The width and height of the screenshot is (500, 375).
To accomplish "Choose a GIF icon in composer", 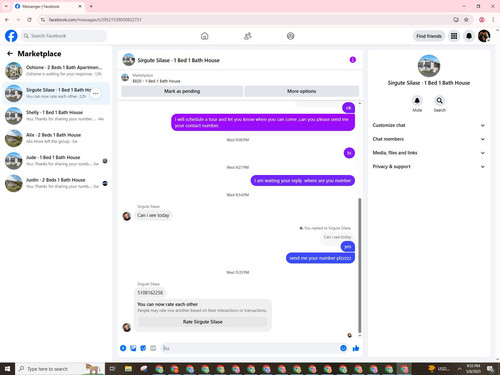I will click(x=153, y=348).
